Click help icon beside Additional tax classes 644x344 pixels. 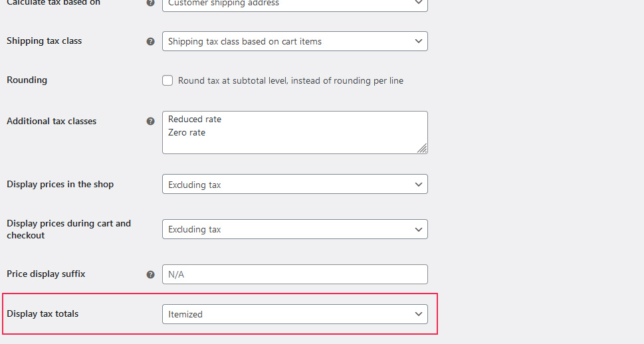[x=150, y=122]
